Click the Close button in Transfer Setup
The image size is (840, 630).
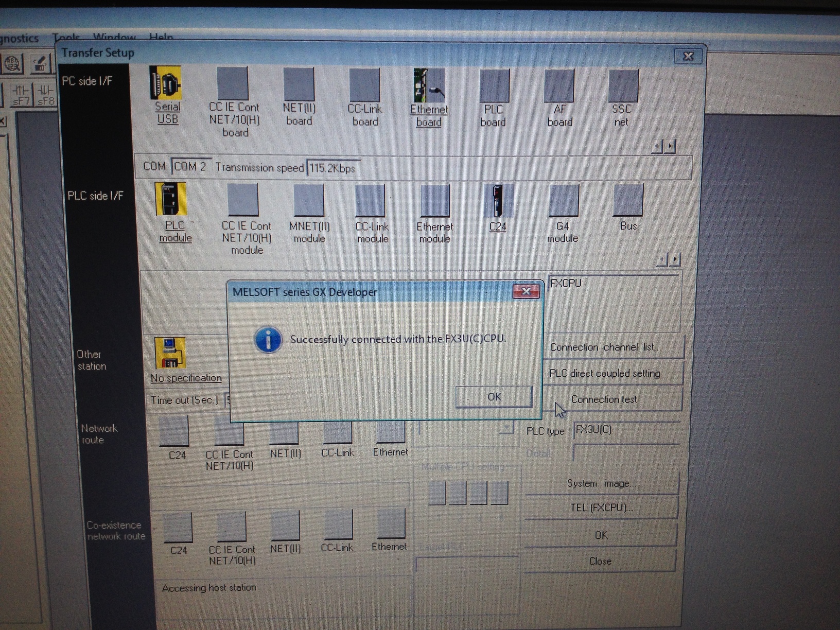pos(600,561)
